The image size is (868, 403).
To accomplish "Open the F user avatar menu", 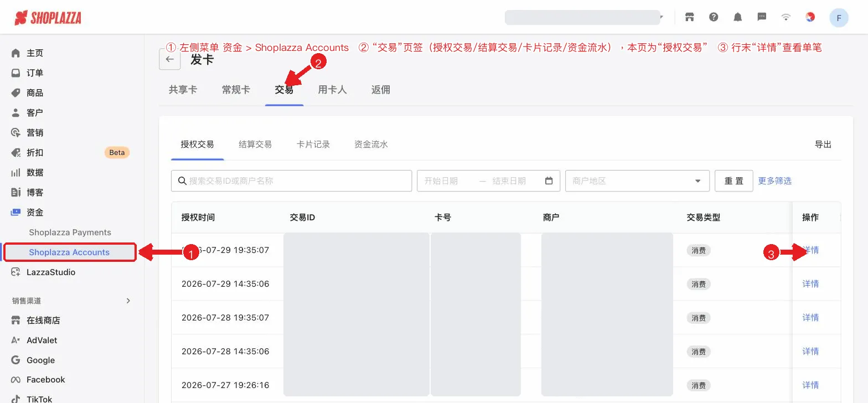I will click(x=839, y=18).
